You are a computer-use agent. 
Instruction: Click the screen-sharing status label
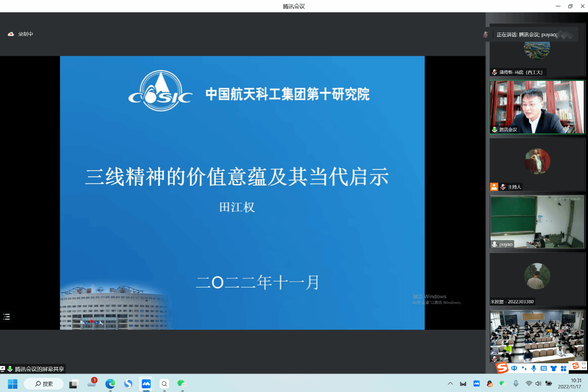tap(39, 369)
